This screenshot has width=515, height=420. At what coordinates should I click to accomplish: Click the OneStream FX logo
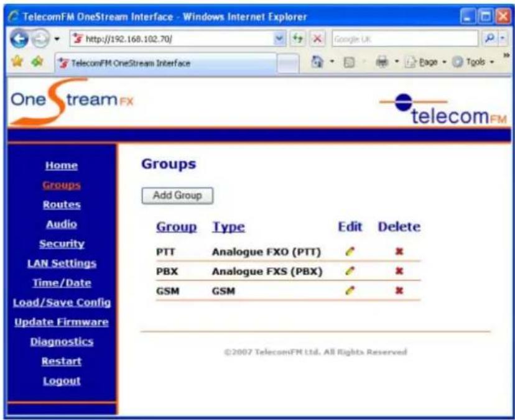pyautogui.click(x=72, y=102)
